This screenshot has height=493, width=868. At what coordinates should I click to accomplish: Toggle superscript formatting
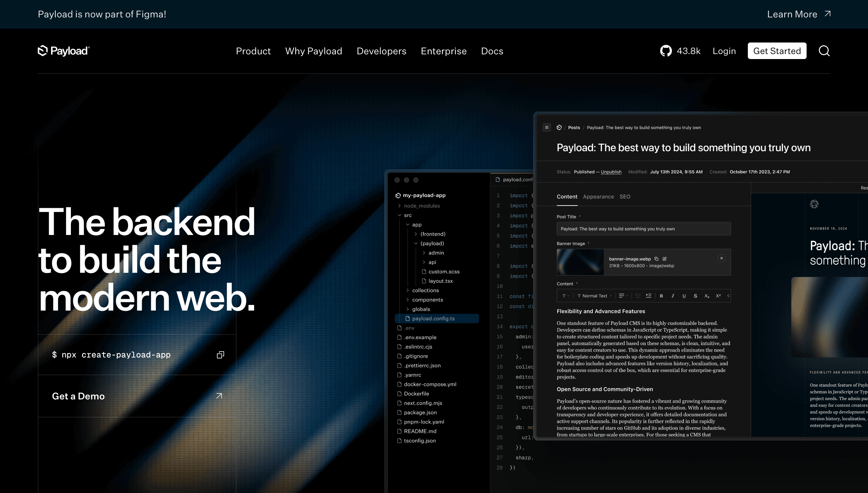click(x=718, y=296)
